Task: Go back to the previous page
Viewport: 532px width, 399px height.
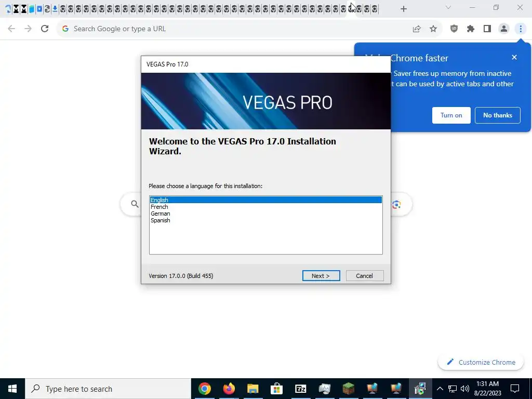Action: pyautogui.click(x=11, y=29)
